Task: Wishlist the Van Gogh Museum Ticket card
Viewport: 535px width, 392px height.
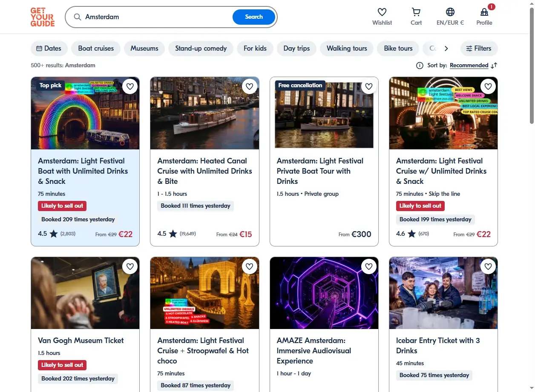Action: [x=130, y=267]
